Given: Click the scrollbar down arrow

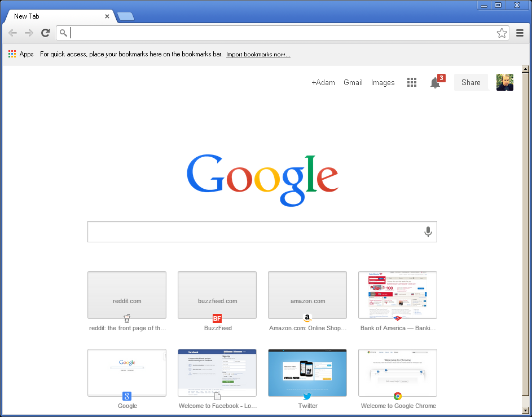Looking at the screenshot, I should click(x=525, y=411).
